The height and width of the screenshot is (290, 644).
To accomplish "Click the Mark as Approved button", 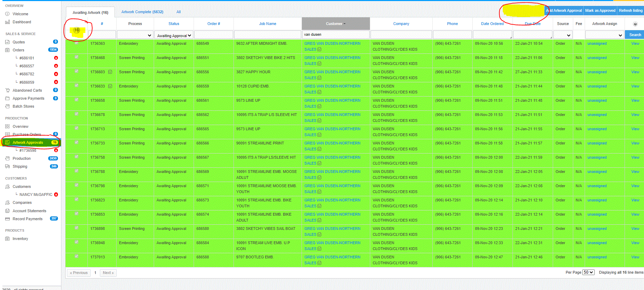I will [600, 10].
